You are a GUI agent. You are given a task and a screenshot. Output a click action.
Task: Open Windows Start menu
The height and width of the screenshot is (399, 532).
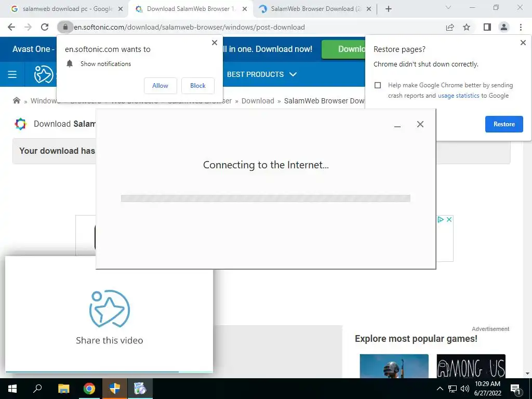coord(12,389)
